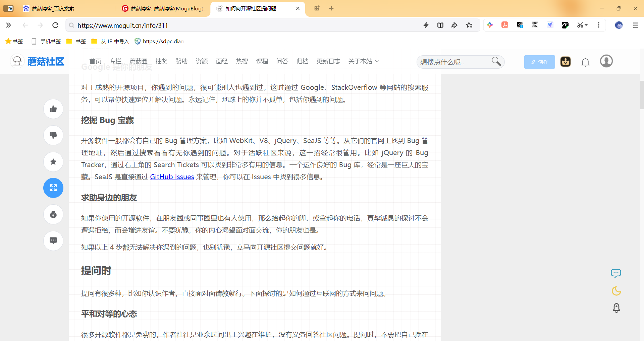Expand the 关于本站 dropdown menu
This screenshot has height=341, width=644.
pos(364,61)
